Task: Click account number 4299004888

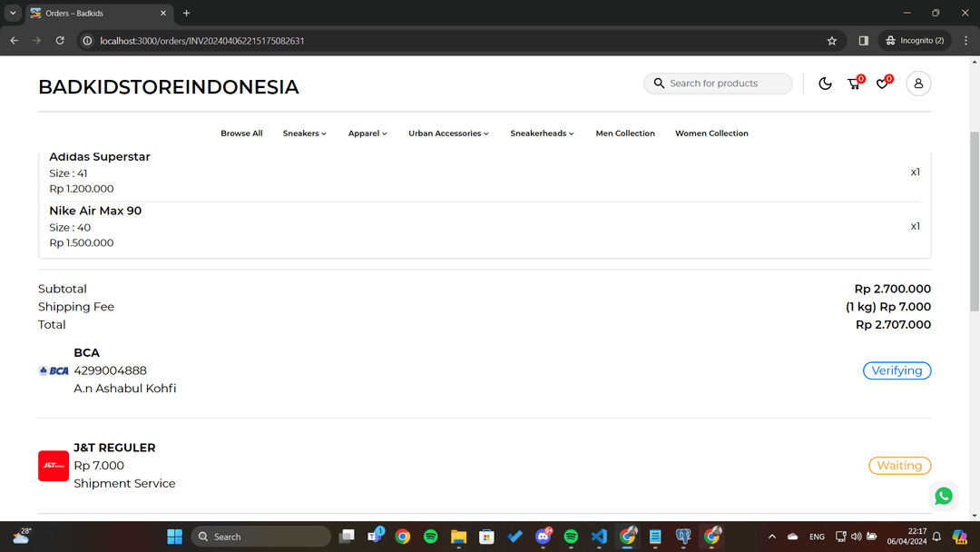Action: pyautogui.click(x=110, y=370)
